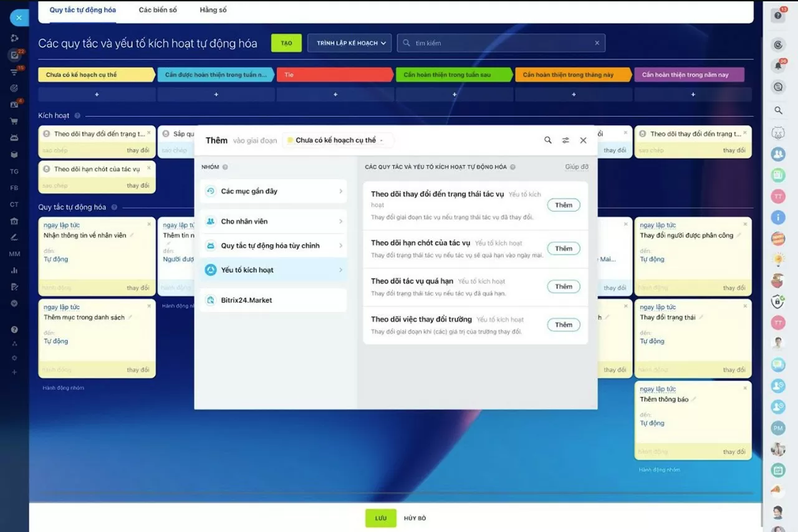Open filter settings icon in Thêm dialog
This screenshot has height=532, width=798.
pyautogui.click(x=565, y=140)
